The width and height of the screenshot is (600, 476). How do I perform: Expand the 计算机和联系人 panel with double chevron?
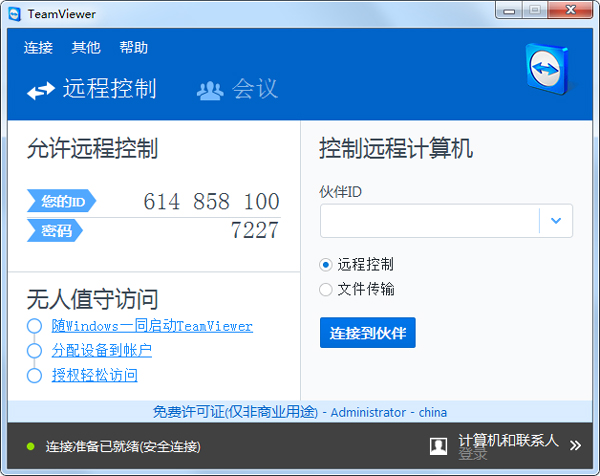pyautogui.click(x=575, y=445)
